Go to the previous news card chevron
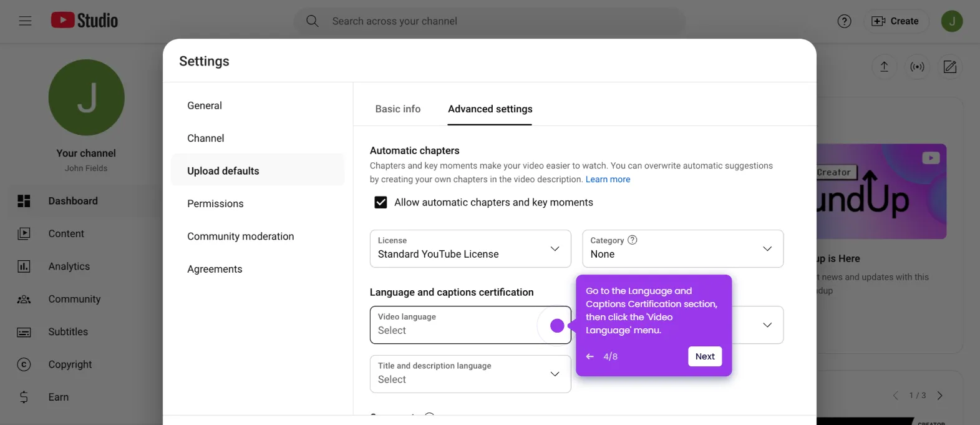This screenshot has width=980, height=425. pos(896,396)
